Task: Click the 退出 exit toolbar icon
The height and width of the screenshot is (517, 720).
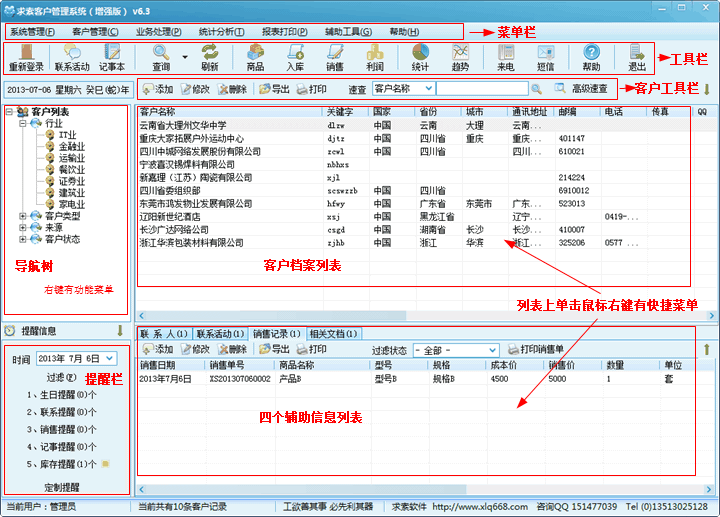Action: pyautogui.click(x=637, y=57)
